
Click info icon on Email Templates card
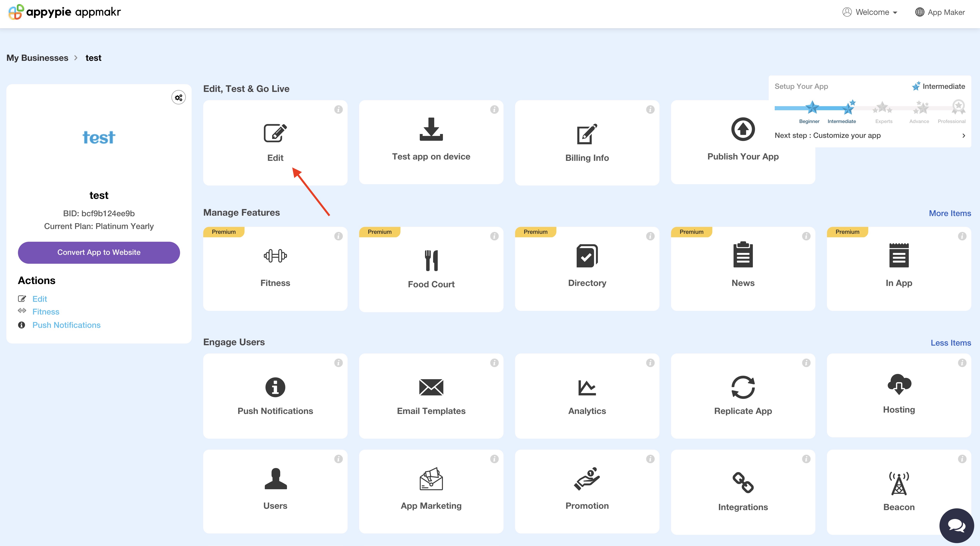click(x=494, y=363)
